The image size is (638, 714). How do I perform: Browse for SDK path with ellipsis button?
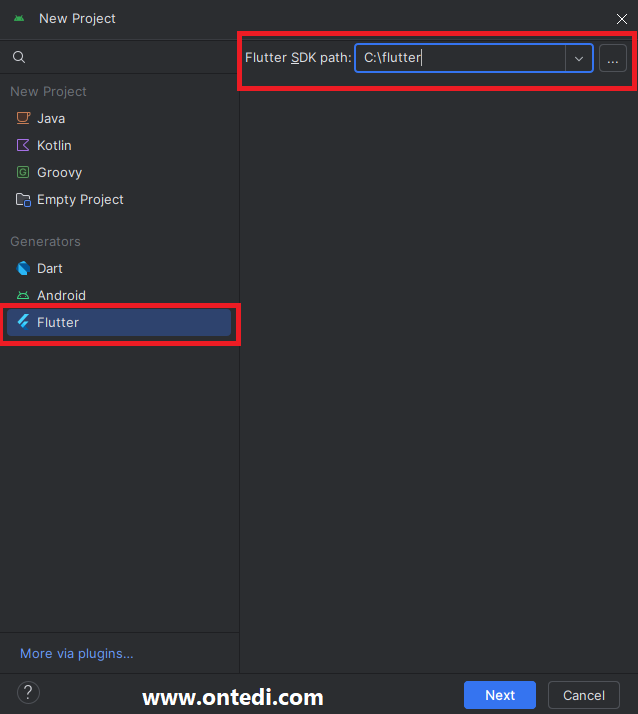(x=612, y=58)
